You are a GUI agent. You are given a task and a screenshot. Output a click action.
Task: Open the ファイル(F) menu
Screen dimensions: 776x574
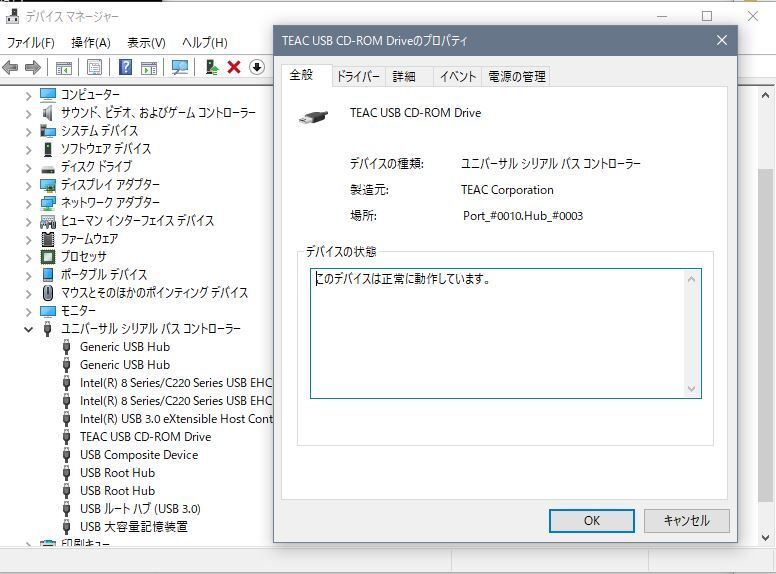(31, 43)
